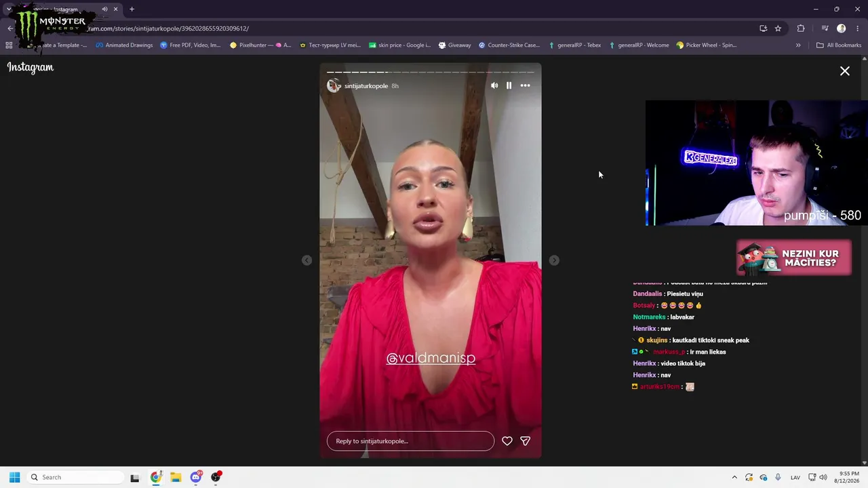This screenshot has width=868, height=488.
Task: Open Google Chrome from the taskbar
Action: pos(156,477)
